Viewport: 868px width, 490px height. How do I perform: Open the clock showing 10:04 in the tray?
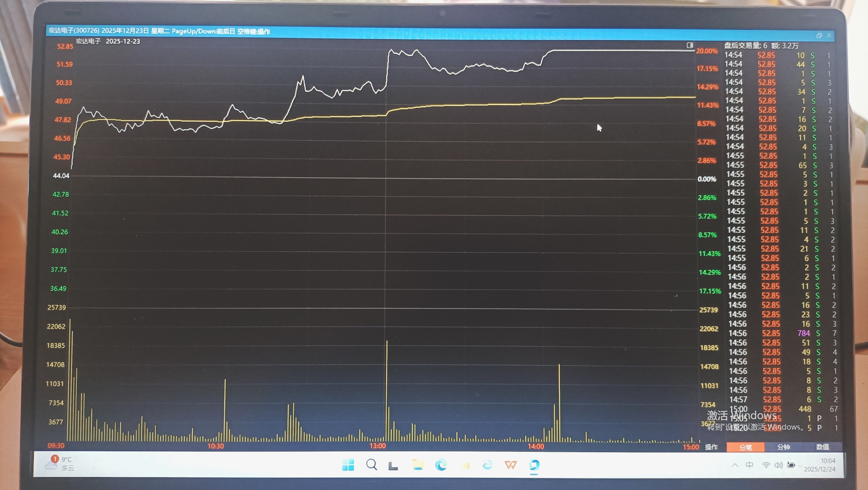(820, 465)
